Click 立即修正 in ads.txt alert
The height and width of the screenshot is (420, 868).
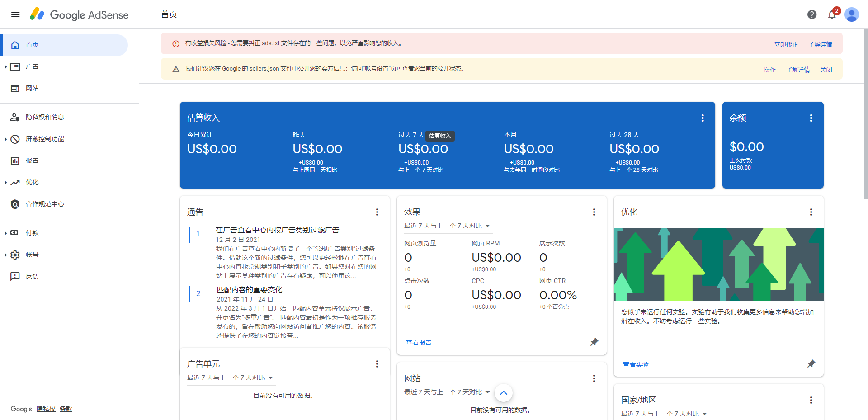[786, 44]
